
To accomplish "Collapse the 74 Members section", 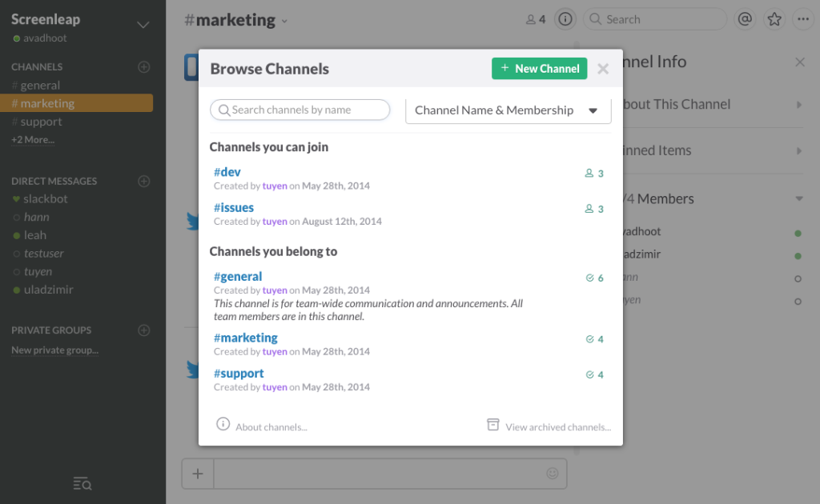I will coord(798,198).
